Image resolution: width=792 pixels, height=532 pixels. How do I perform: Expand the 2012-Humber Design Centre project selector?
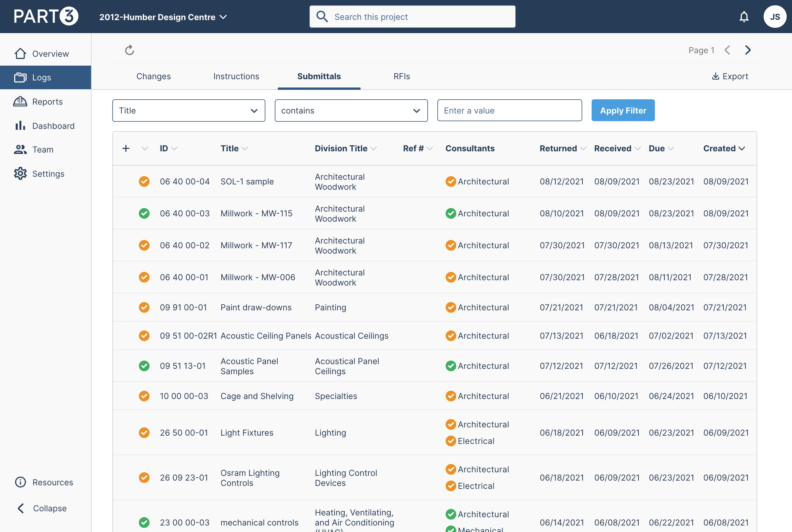click(163, 17)
